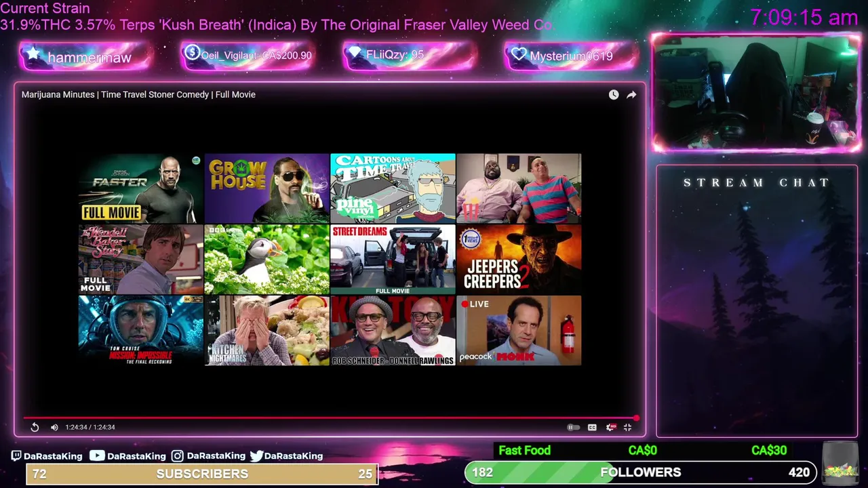Open the Faster full movie thumbnail
The width and height of the screenshot is (868, 488).
point(140,188)
